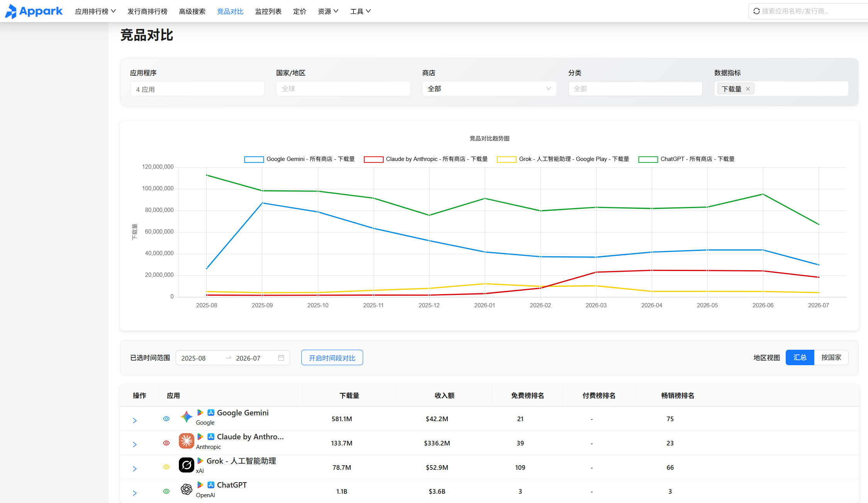Open the 商店 dropdown
This screenshot has height=503, width=868.
click(x=489, y=89)
